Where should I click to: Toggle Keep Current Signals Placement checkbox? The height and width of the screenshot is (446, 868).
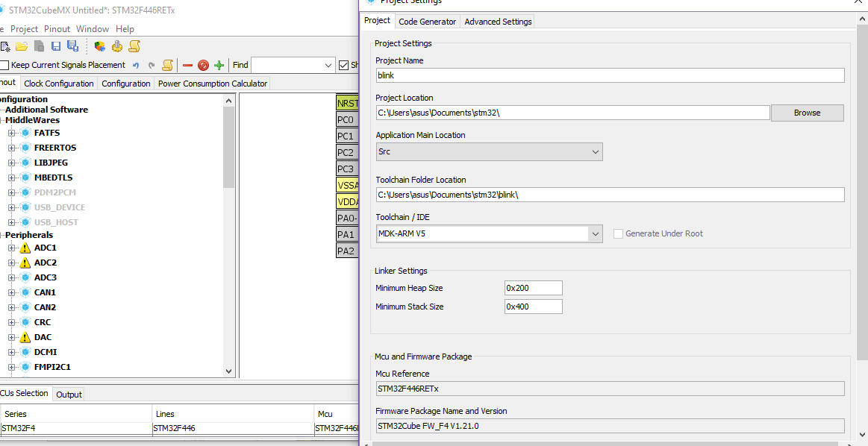[4, 66]
